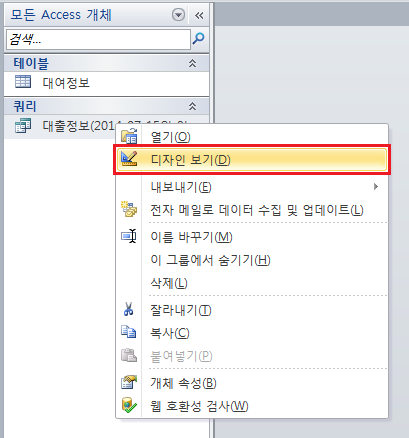Click the 대출정보 query icon

point(23,125)
